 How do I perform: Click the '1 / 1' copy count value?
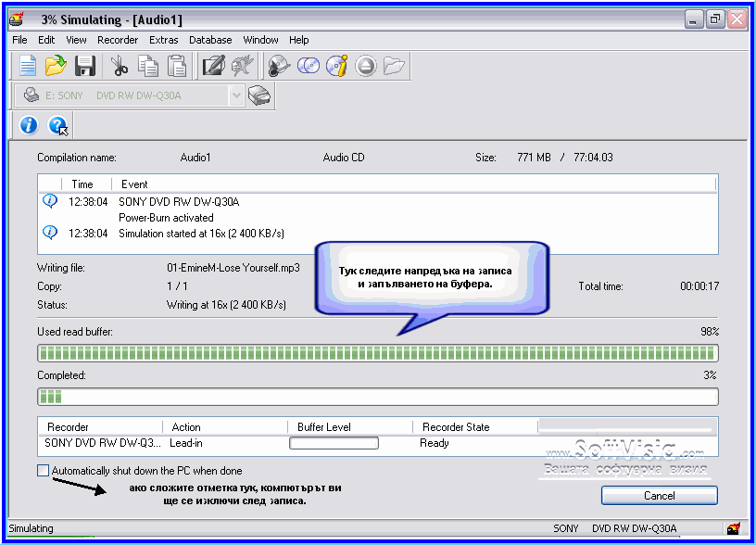pos(177,286)
